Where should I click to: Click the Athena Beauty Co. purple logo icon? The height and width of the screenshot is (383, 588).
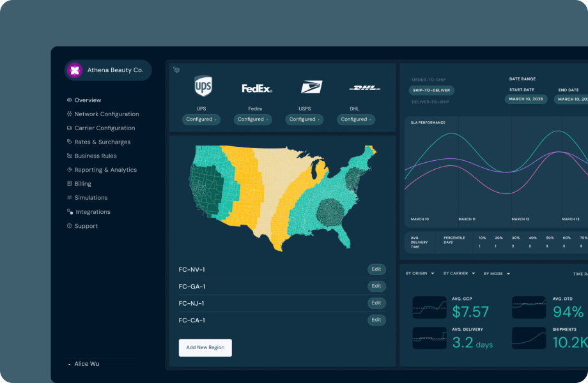(75, 70)
